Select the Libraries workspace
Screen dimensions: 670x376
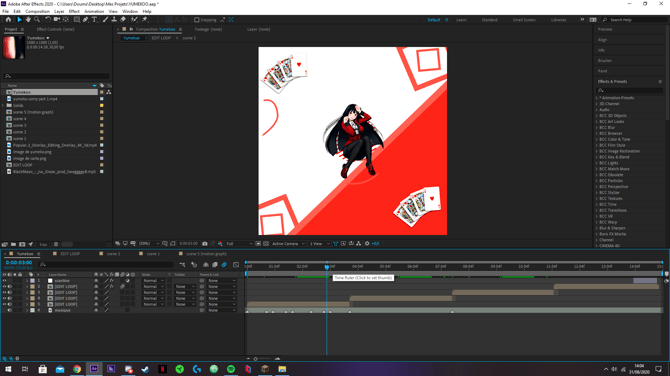(x=558, y=20)
